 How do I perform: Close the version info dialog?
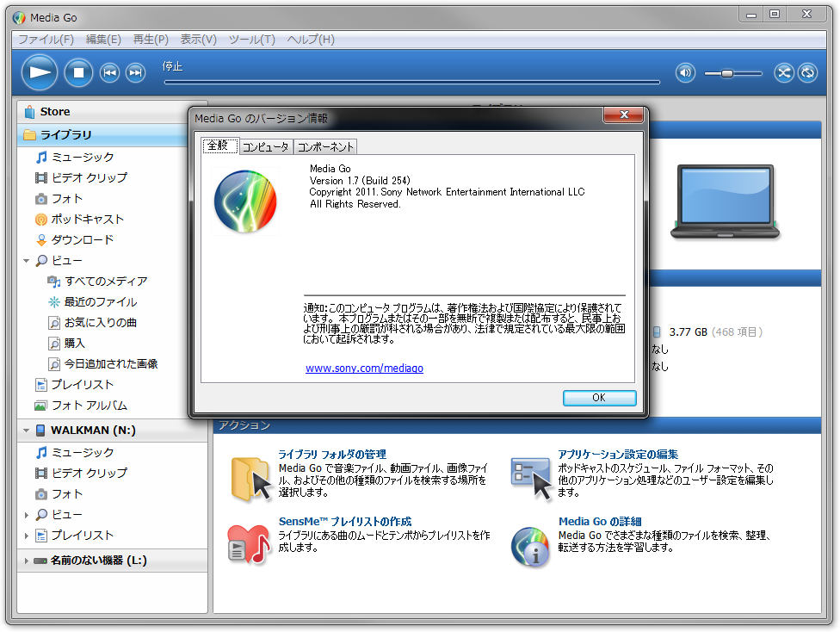(x=624, y=115)
